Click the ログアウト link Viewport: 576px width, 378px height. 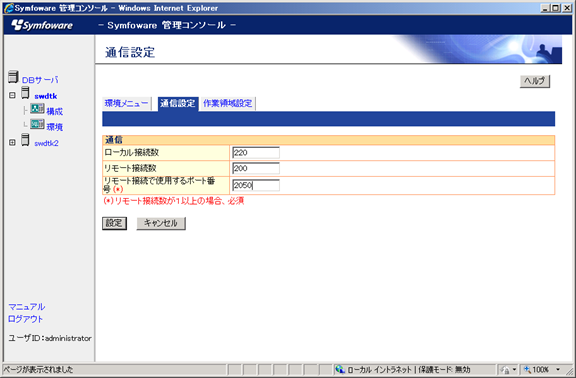(26, 319)
